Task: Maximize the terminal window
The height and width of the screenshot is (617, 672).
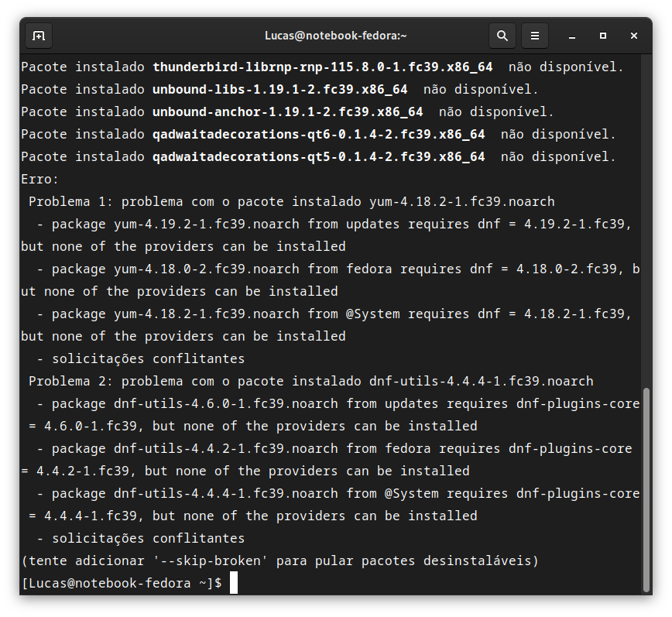Action: (x=603, y=36)
